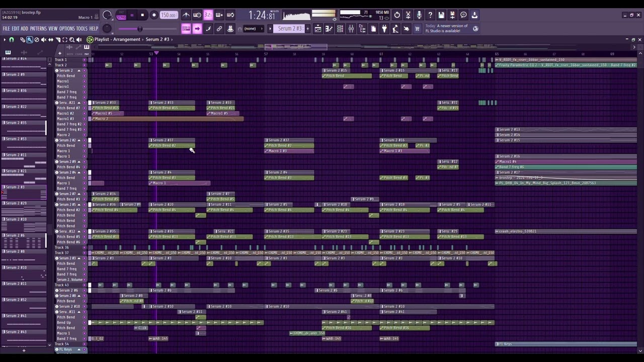The height and width of the screenshot is (362, 644).
Task: Save new version of the project
Action: pyautogui.click(x=452, y=15)
